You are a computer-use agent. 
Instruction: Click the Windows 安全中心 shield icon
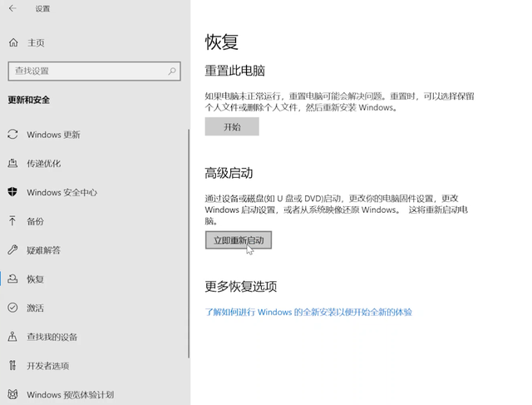tap(12, 192)
